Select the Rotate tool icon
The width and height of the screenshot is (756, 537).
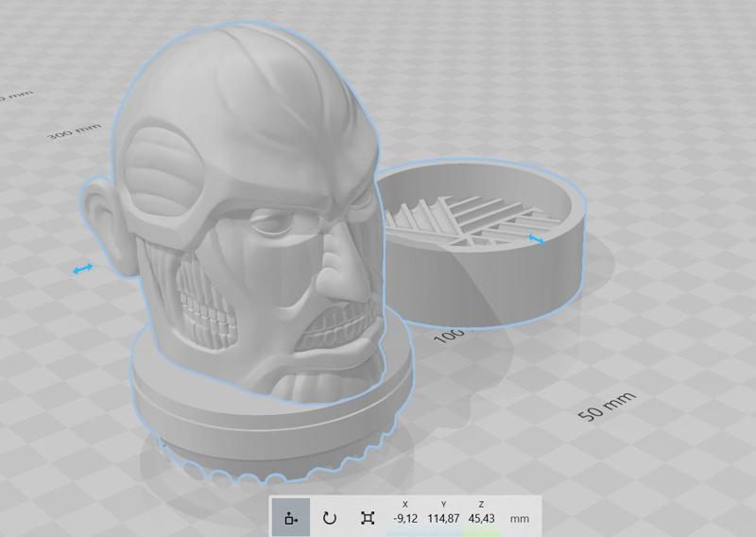click(x=329, y=518)
